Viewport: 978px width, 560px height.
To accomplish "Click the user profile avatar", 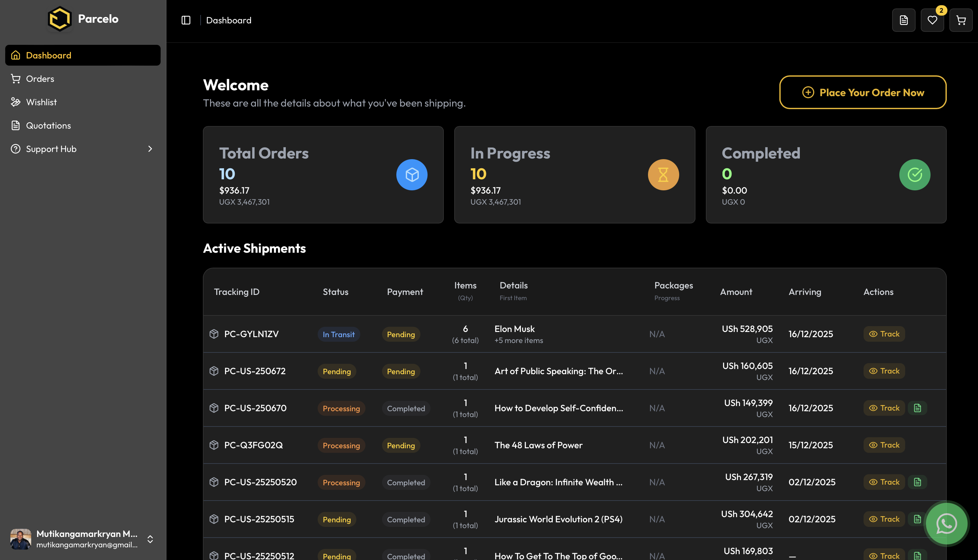I will [x=21, y=539].
